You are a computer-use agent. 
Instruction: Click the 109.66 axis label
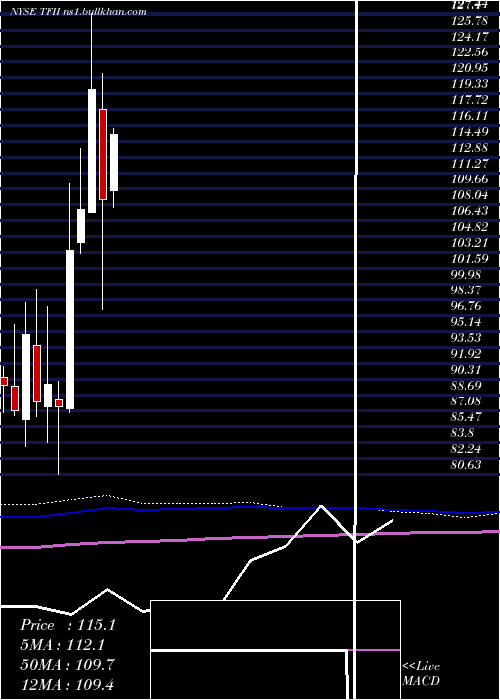470,179
